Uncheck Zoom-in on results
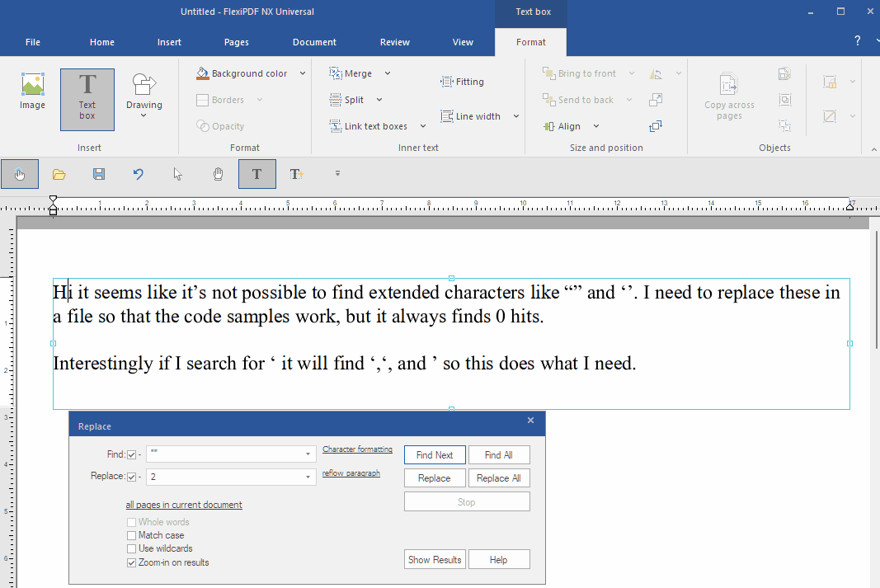The image size is (880, 588). pos(132,562)
